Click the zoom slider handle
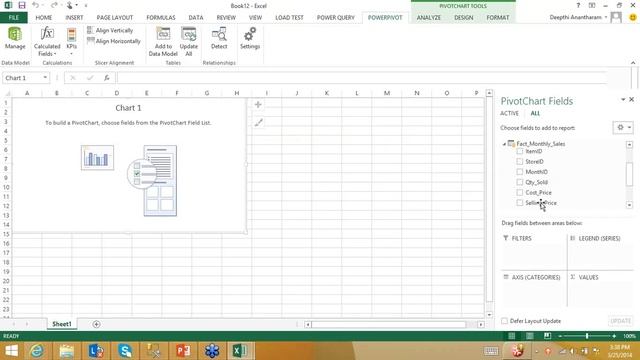 click(x=587, y=336)
